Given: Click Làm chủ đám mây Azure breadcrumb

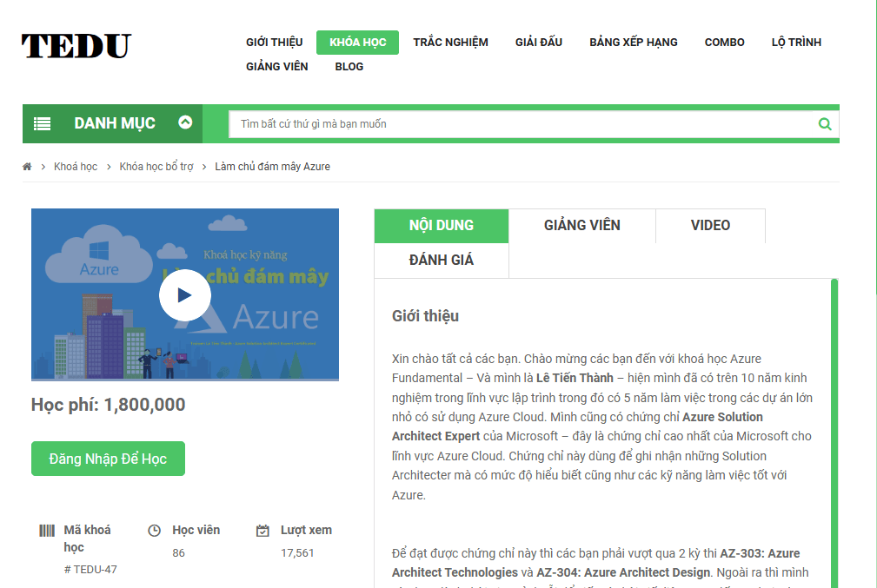Looking at the screenshot, I should (272, 167).
